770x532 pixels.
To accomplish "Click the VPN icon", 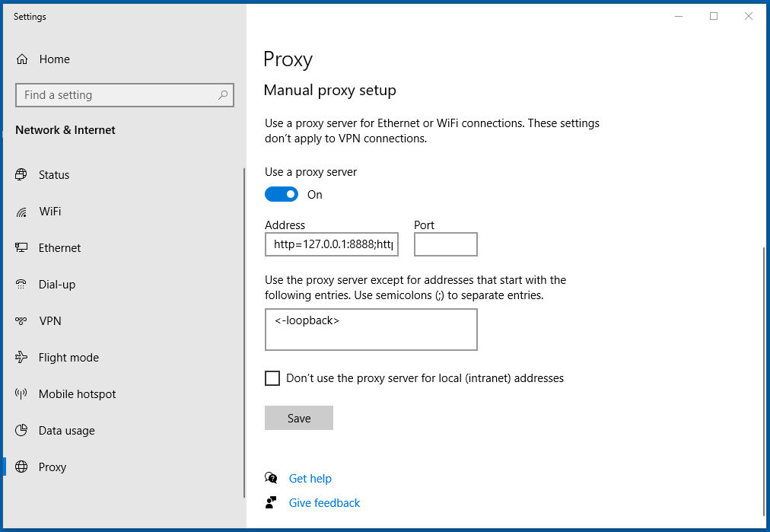I will 21,320.
